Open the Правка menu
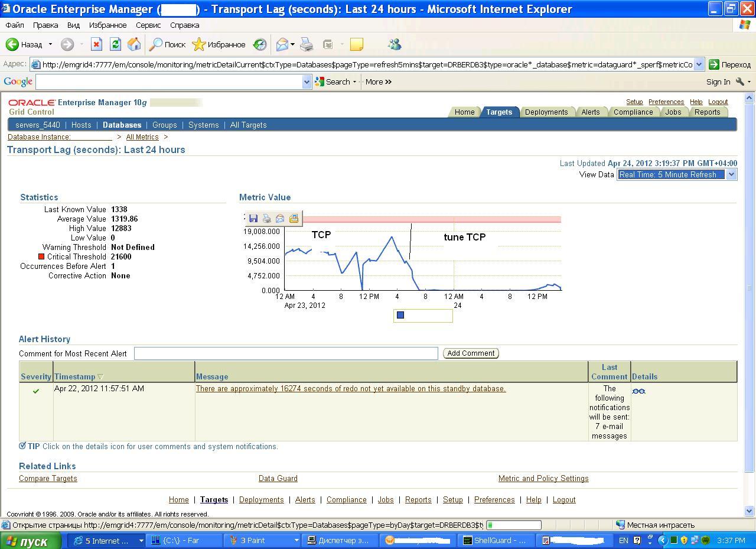756x549 pixels. [45, 25]
